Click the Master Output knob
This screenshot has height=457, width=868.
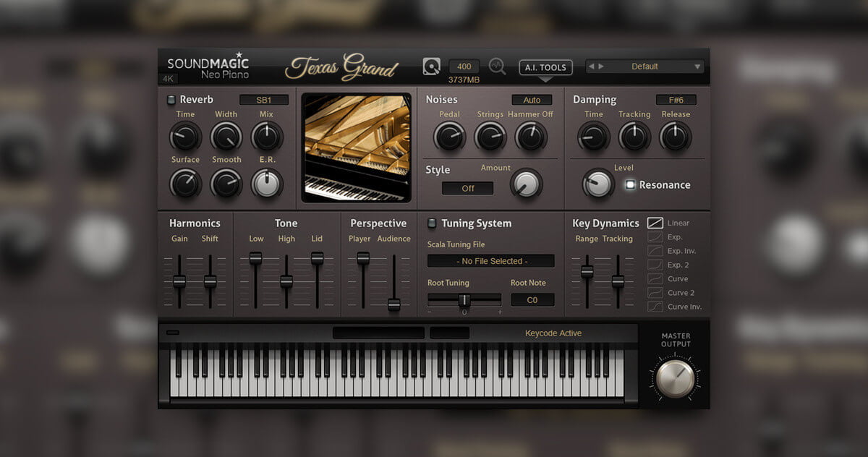point(676,378)
